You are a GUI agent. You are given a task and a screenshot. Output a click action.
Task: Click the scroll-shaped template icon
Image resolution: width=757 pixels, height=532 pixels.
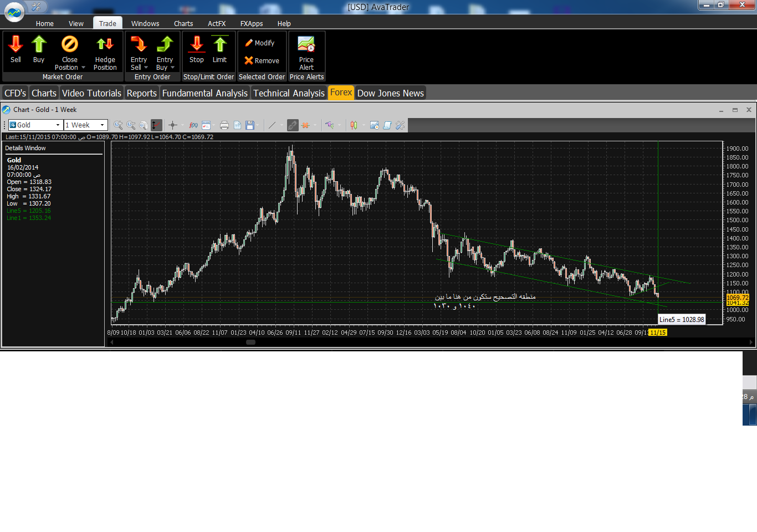pos(387,125)
